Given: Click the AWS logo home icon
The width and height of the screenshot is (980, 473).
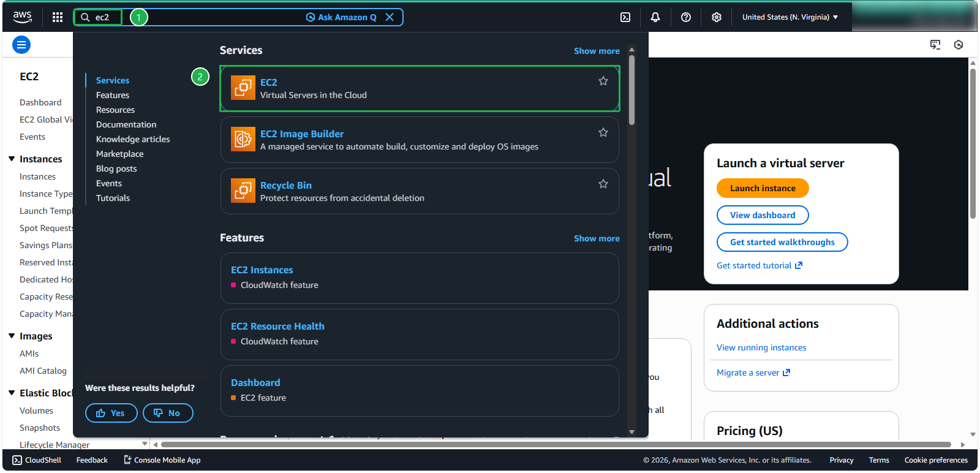Looking at the screenshot, I should click(x=22, y=17).
